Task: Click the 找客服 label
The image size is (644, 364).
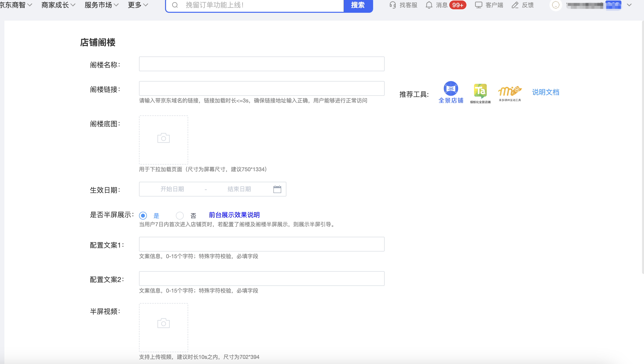Action: (x=408, y=5)
